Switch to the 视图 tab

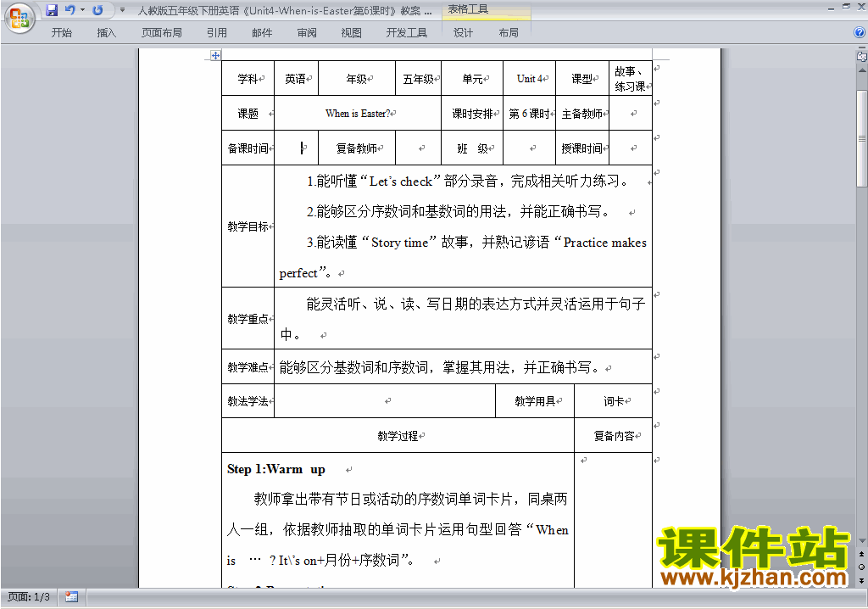click(x=352, y=33)
